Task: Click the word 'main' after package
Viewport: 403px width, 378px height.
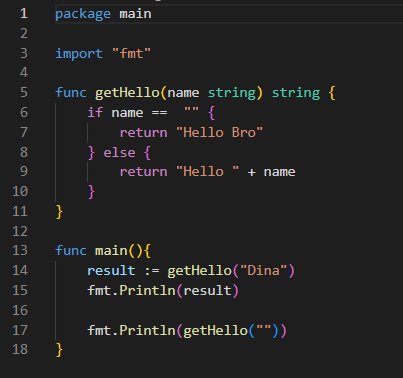Action: 135,14
